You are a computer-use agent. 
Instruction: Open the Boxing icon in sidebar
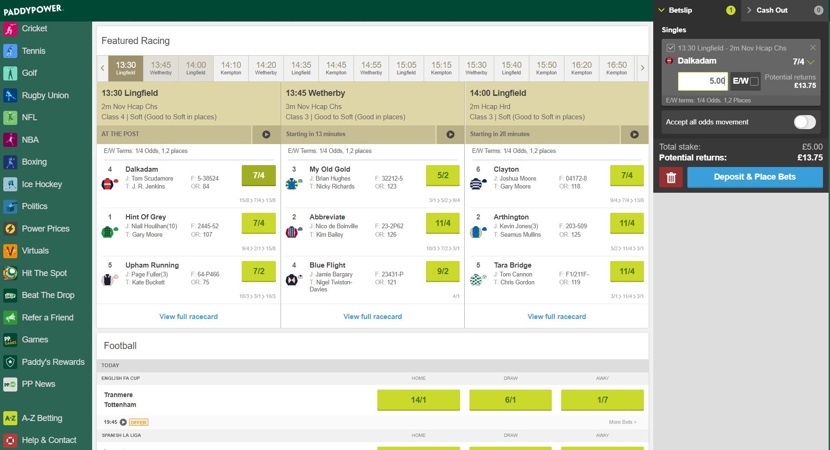10,162
